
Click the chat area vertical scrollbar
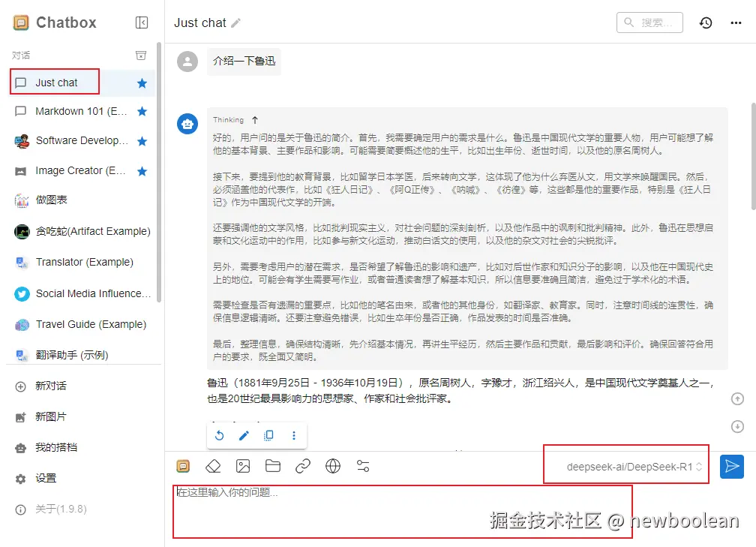pos(753,156)
